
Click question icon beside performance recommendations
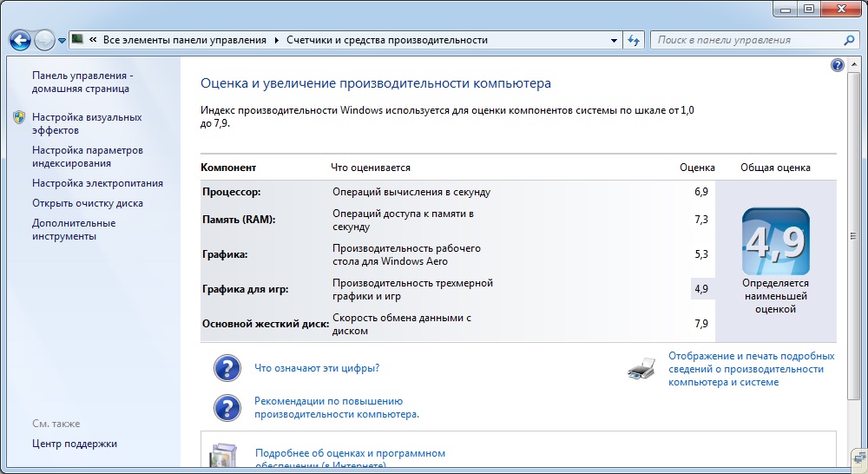(x=227, y=408)
